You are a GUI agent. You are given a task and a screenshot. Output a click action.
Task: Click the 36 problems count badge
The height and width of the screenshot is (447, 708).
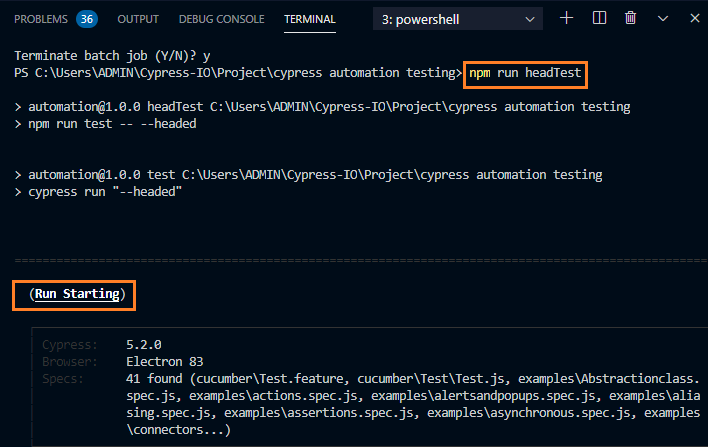tap(87, 19)
